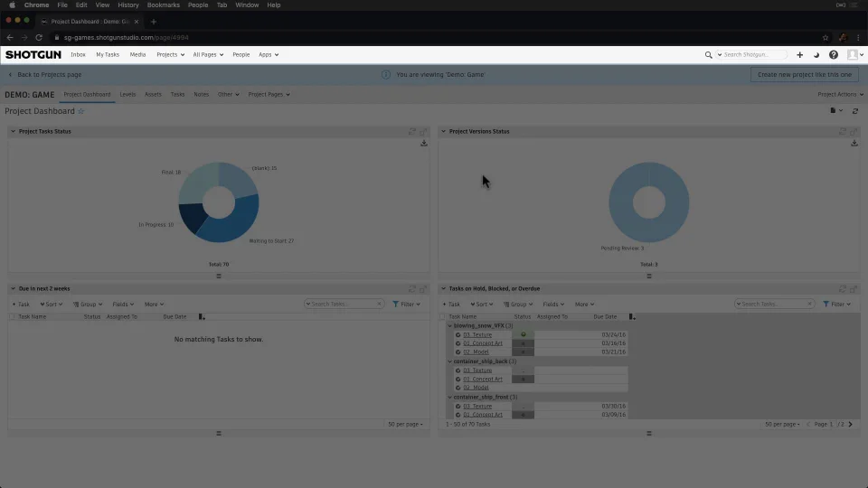Open Media in top navigation
The width and height of the screenshot is (868, 488).
[137, 55]
